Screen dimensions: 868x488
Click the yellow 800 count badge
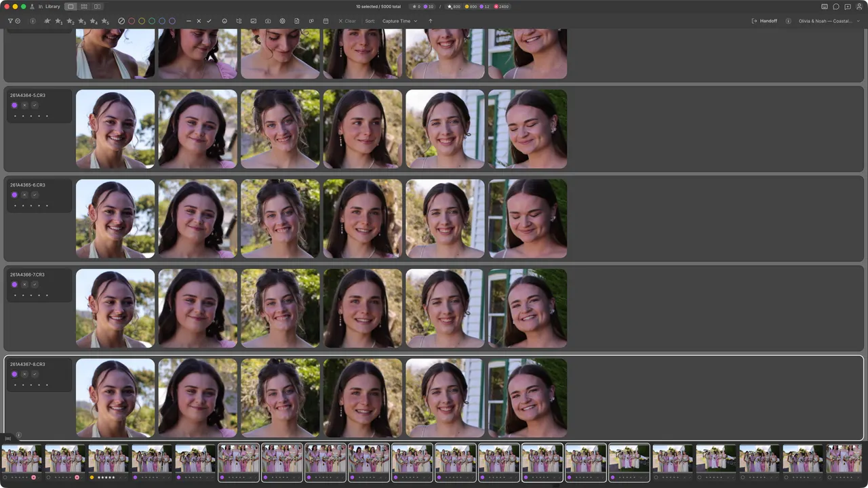click(471, 6)
